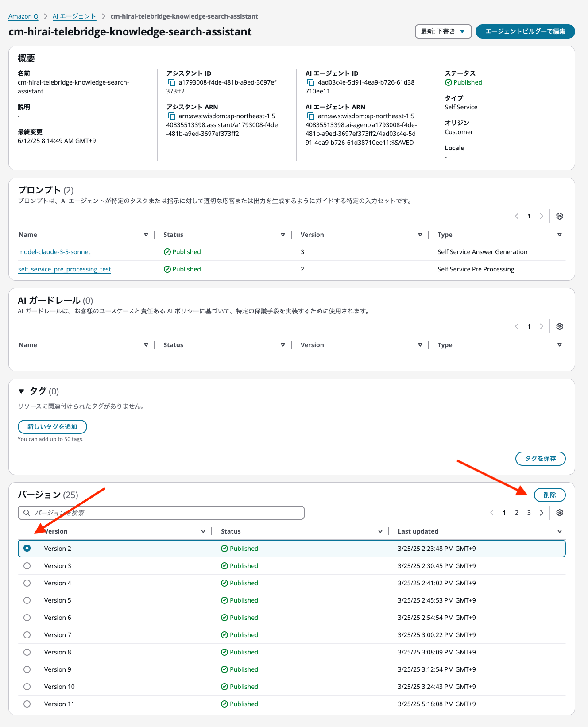Sort prompts table by Type column
The image size is (588, 727).
pyautogui.click(x=560, y=235)
